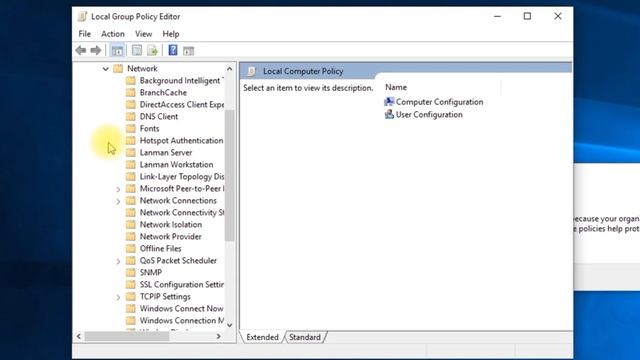
Task: Select TCPIP Settings label
Action: coord(165,296)
